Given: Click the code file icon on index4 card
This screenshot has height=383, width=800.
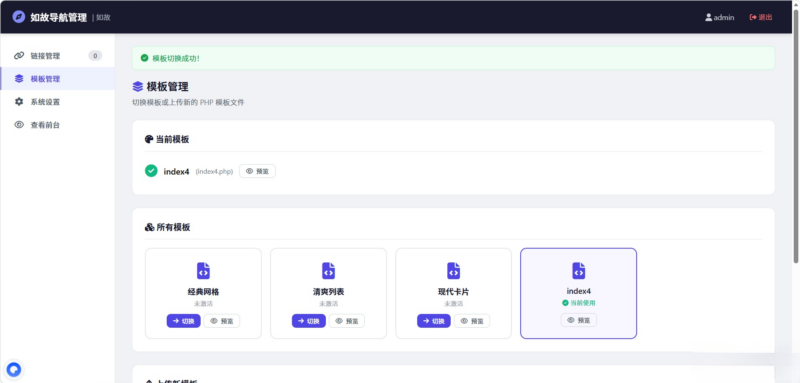Looking at the screenshot, I should click(x=579, y=271).
